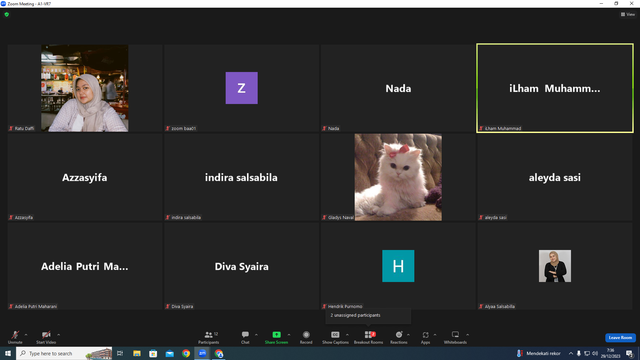The height and width of the screenshot is (360, 640).
Task: Select the Ratu Daffi video tile photo
Action: click(x=84, y=88)
